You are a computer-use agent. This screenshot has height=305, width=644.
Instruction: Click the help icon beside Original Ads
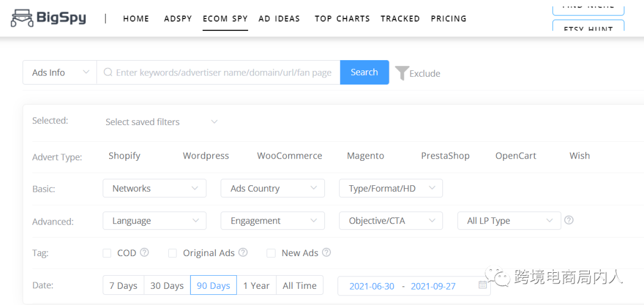click(243, 252)
